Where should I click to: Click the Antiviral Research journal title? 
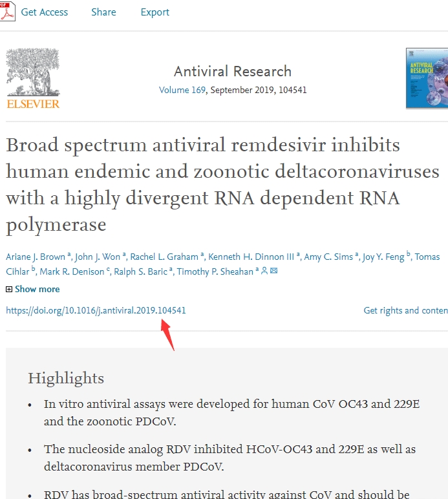pyautogui.click(x=233, y=71)
